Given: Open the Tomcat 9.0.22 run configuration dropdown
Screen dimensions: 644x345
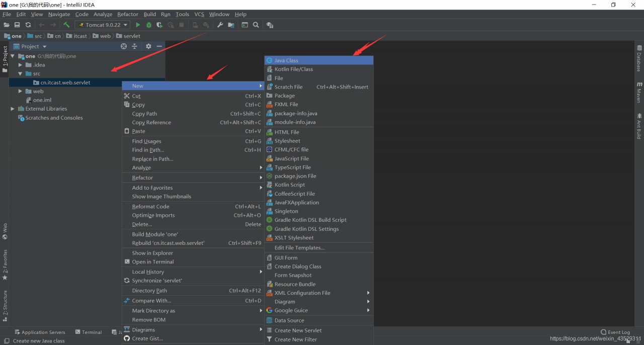Looking at the screenshot, I should pos(103,25).
